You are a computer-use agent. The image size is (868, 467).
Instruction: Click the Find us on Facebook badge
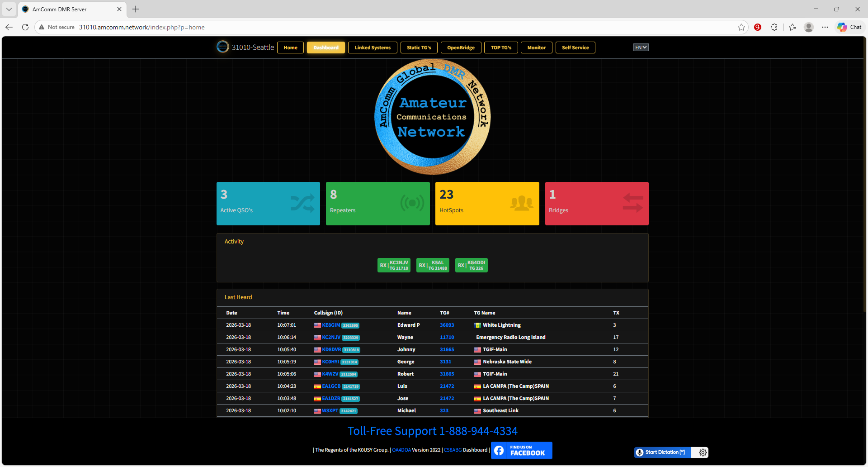coord(521,450)
